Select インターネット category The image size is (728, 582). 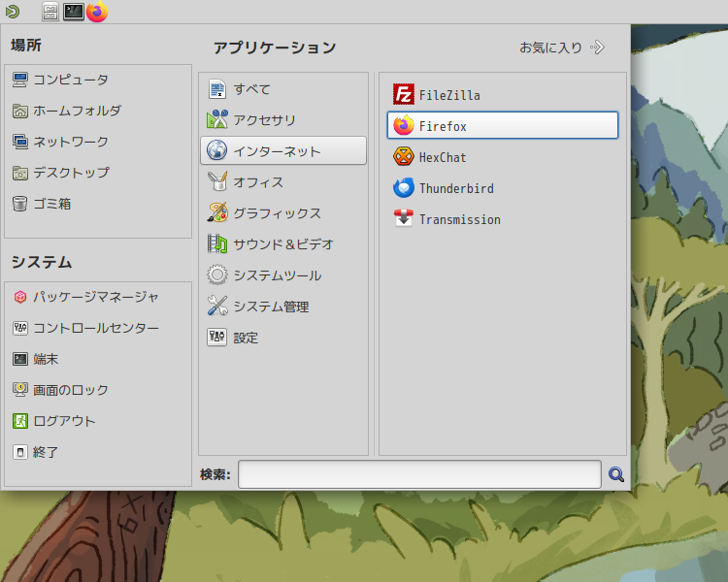coord(283,151)
